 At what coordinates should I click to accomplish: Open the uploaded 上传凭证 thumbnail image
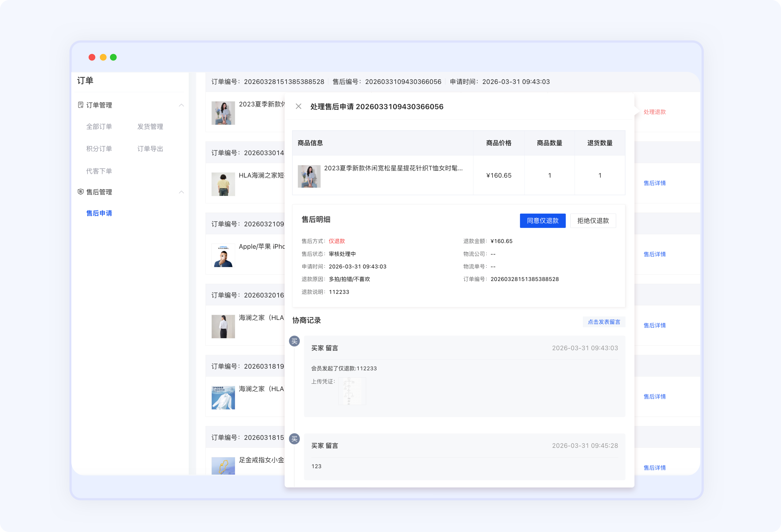click(x=352, y=391)
